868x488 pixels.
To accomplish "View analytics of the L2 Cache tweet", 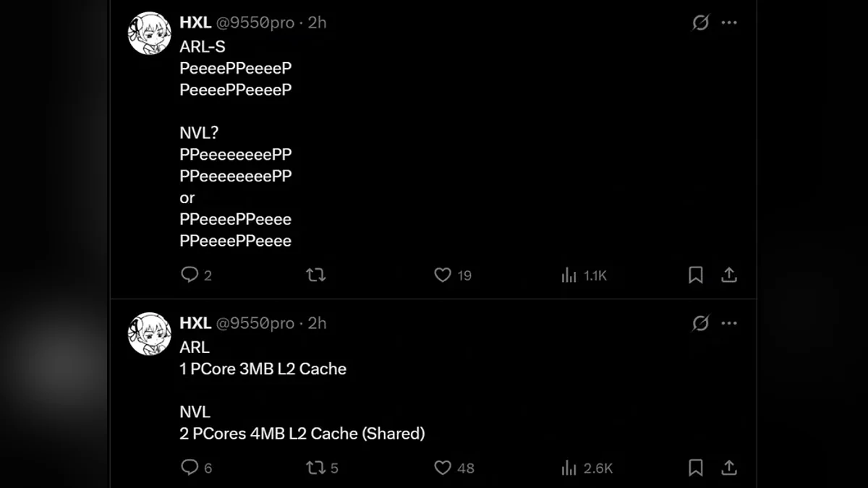I will coord(569,468).
